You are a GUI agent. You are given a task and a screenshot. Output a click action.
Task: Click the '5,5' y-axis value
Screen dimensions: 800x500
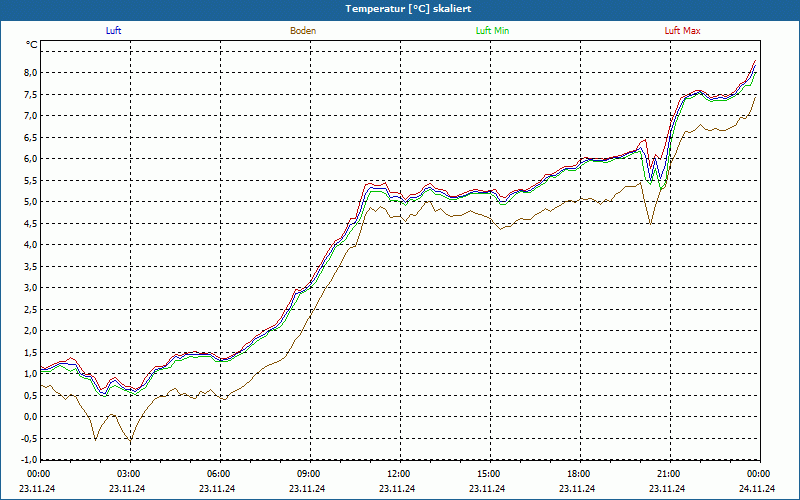(31, 180)
